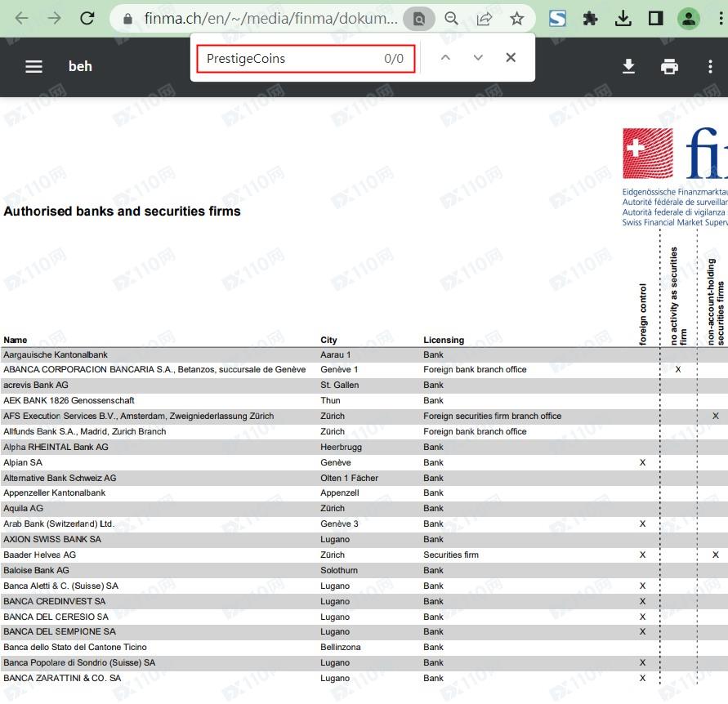Go to previous find result
The image size is (728, 704).
(x=445, y=58)
